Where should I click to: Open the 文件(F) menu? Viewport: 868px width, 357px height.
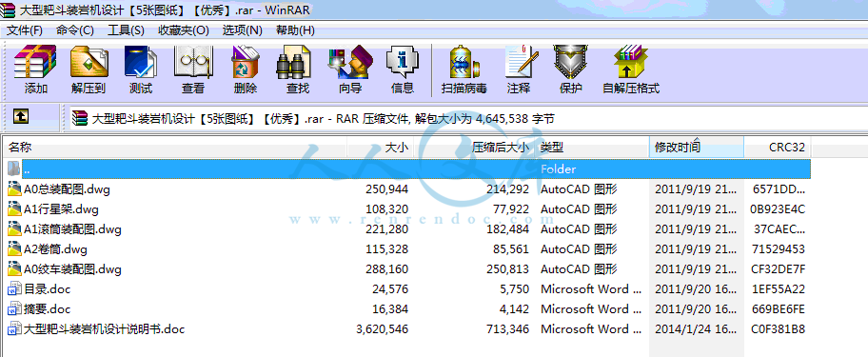coord(25,30)
